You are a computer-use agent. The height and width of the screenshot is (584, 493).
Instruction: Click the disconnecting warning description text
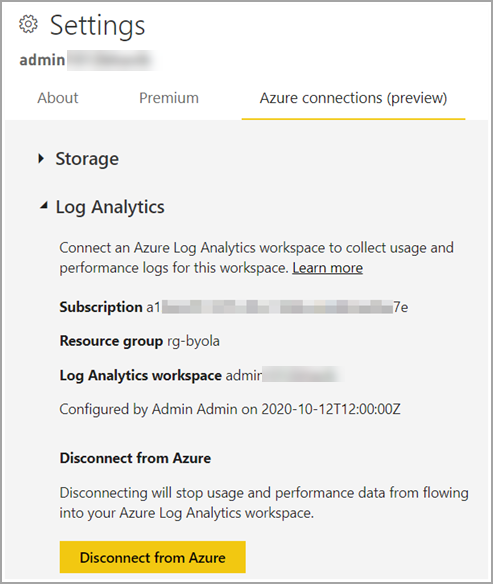click(x=264, y=503)
